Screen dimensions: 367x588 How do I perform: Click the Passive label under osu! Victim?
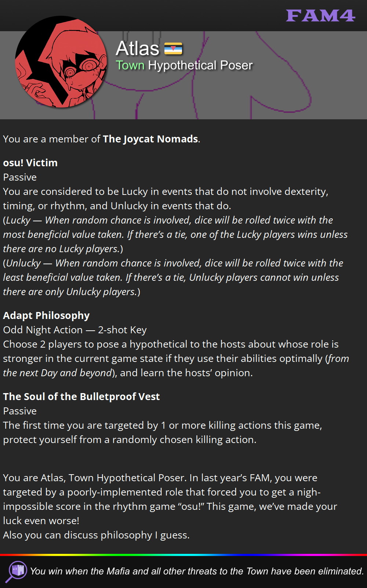pyautogui.click(x=20, y=177)
